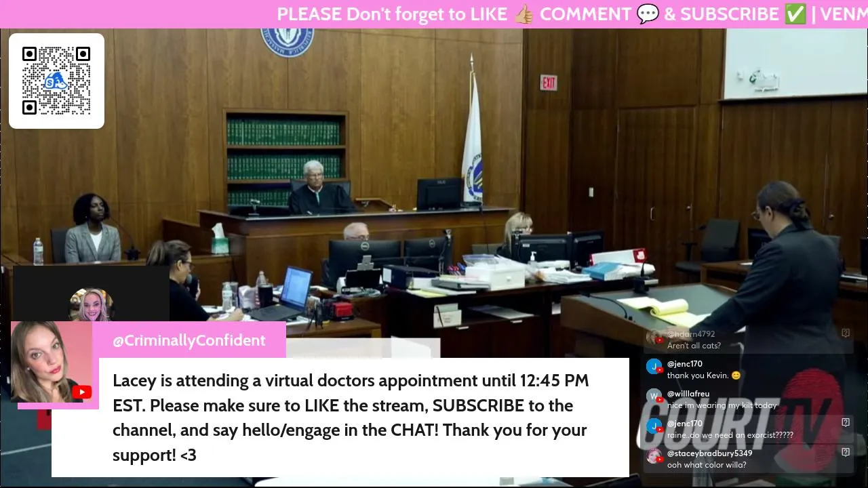The image size is (868, 488).
Task: Open the @jenc170 avatar beside the exorcist message
Action: [654, 427]
